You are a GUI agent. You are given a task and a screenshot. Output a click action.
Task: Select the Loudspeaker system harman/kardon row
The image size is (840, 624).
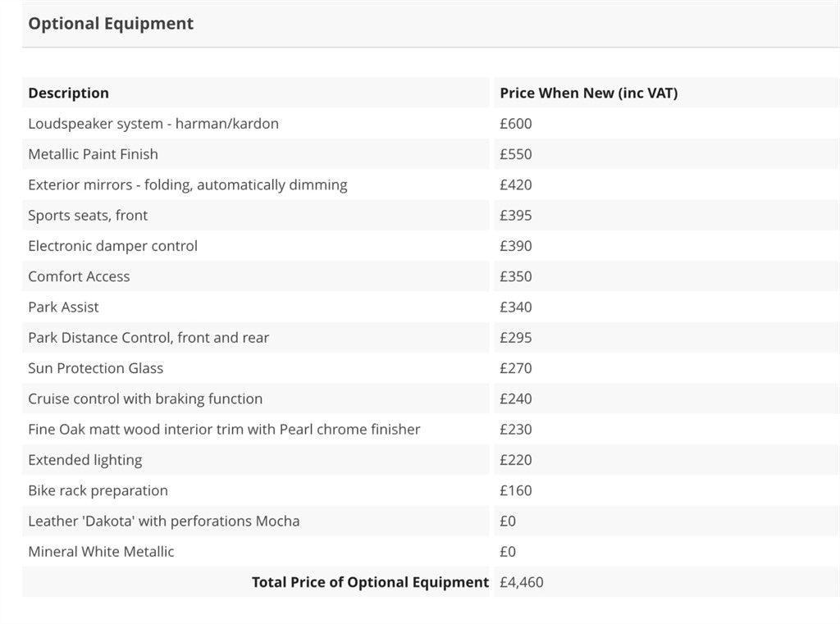(x=153, y=124)
